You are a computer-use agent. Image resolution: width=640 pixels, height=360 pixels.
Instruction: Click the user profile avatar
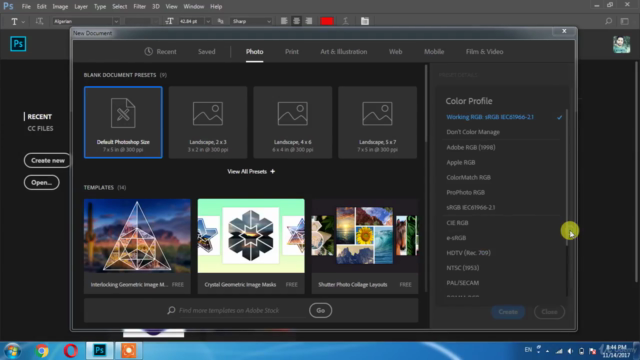pos(621,44)
